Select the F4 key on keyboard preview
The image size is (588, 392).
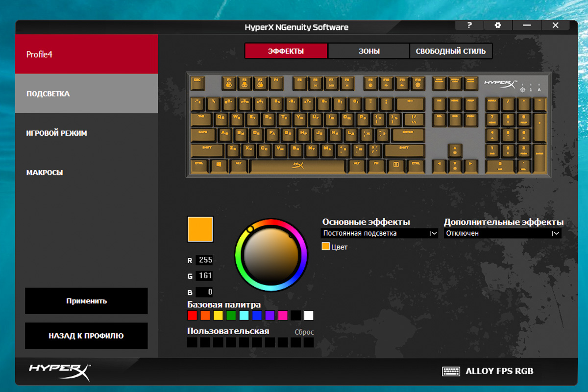tap(275, 83)
